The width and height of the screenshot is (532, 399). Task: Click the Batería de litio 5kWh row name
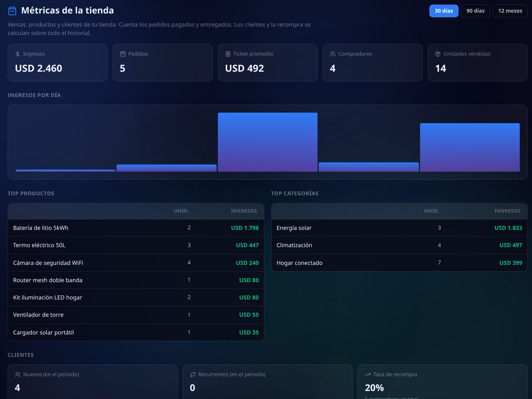[x=41, y=228]
